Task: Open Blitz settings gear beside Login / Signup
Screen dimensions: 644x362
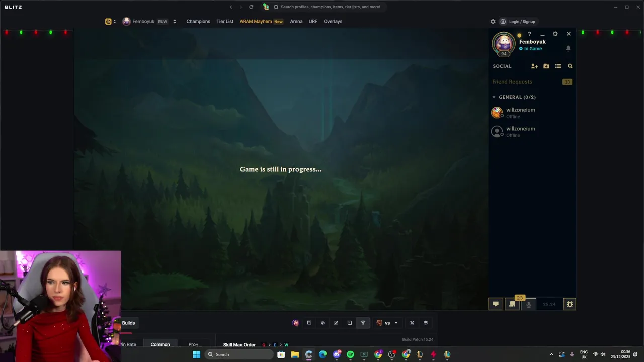Action: click(493, 22)
